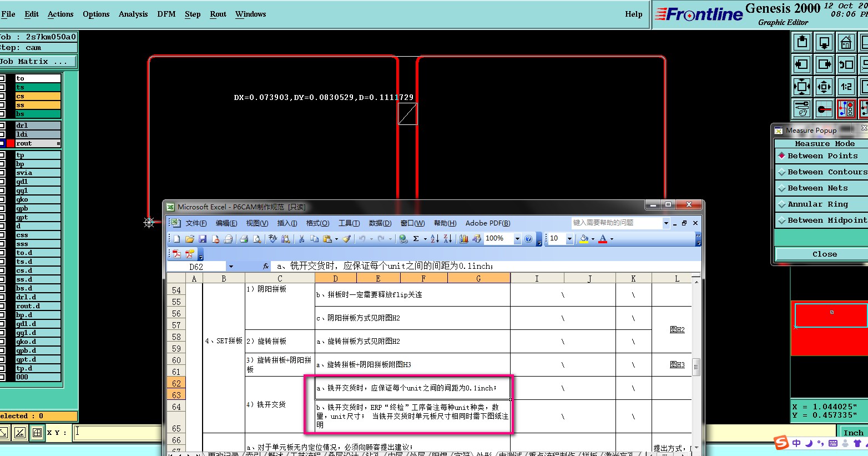Click Excel Insert Hyperlink globe icon
Viewport: 868px width, 456px height.
click(403, 239)
